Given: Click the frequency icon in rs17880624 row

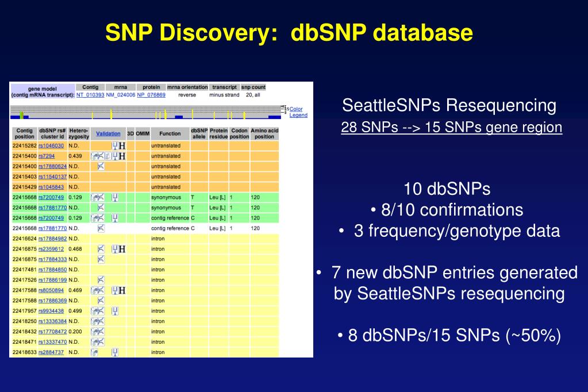Looking at the screenshot, I should (x=101, y=166).
